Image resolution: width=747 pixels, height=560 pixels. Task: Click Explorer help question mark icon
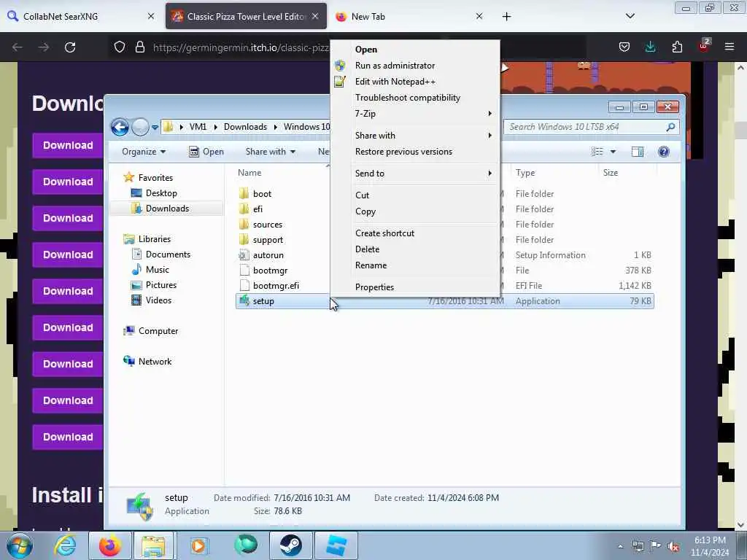click(664, 152)
